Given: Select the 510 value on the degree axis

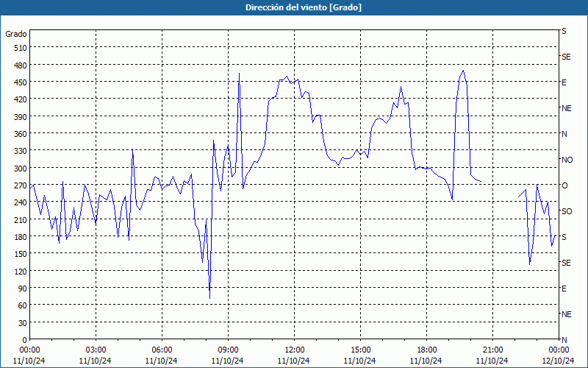Looking at the screenshot, I should pyautogui.click(x=21, y=48).
